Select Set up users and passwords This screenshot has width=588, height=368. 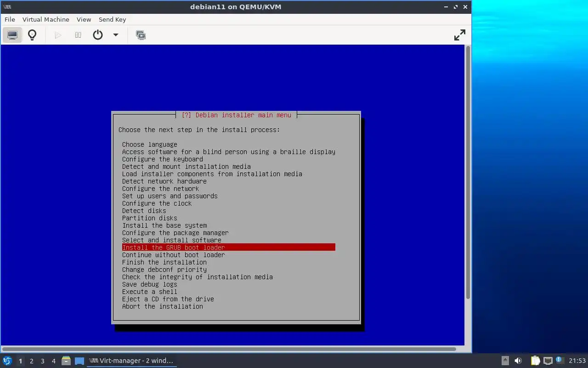170,196
